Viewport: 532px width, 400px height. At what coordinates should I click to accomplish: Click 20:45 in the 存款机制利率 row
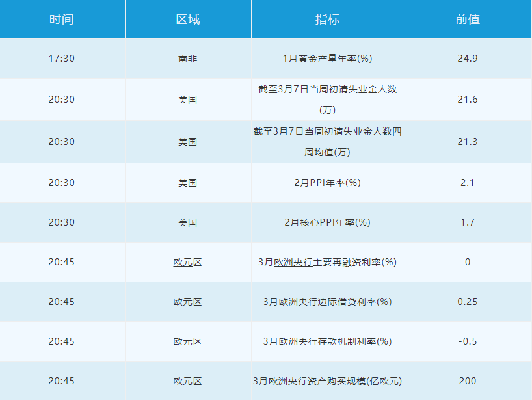pos(61,341)
